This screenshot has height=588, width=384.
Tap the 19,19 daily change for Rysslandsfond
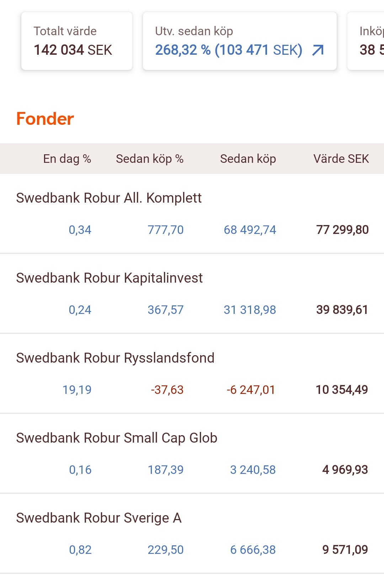(77, 390)
